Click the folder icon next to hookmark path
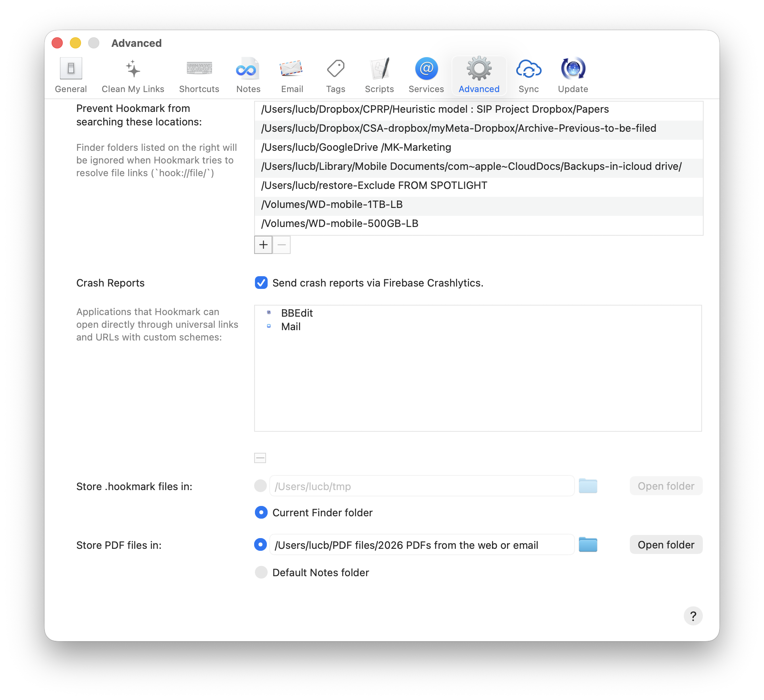764x700 pixels. point(588,485)
